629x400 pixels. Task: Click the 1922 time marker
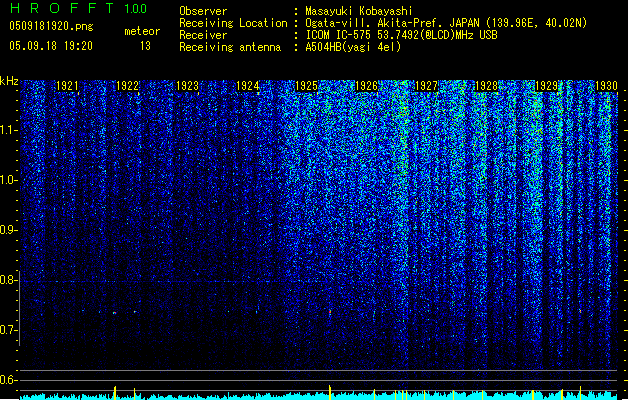[127, 86]
